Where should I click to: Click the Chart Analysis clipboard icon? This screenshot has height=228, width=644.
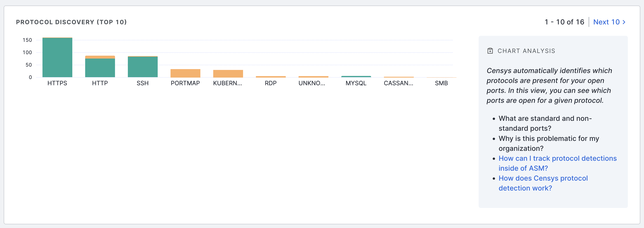(490, 51)
